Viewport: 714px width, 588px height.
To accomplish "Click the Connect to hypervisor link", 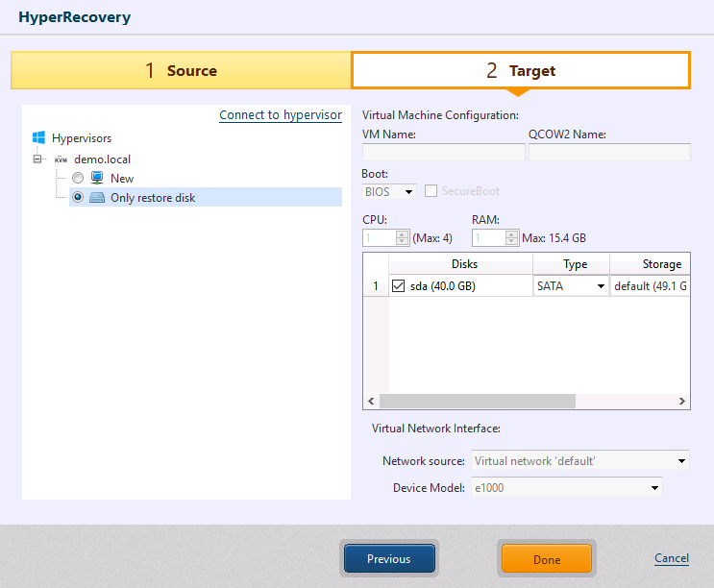I will coord(281,115).
